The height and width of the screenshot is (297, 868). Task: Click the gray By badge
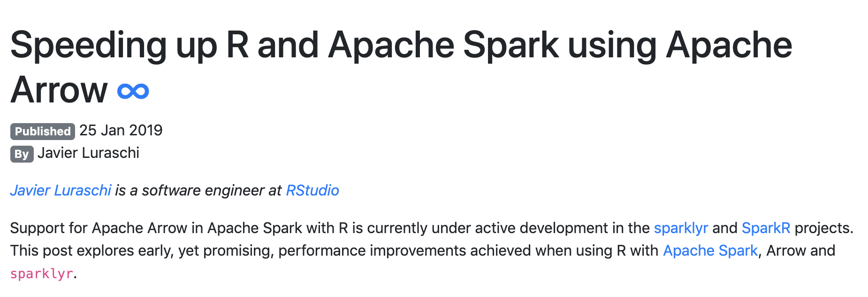[22, 154]
